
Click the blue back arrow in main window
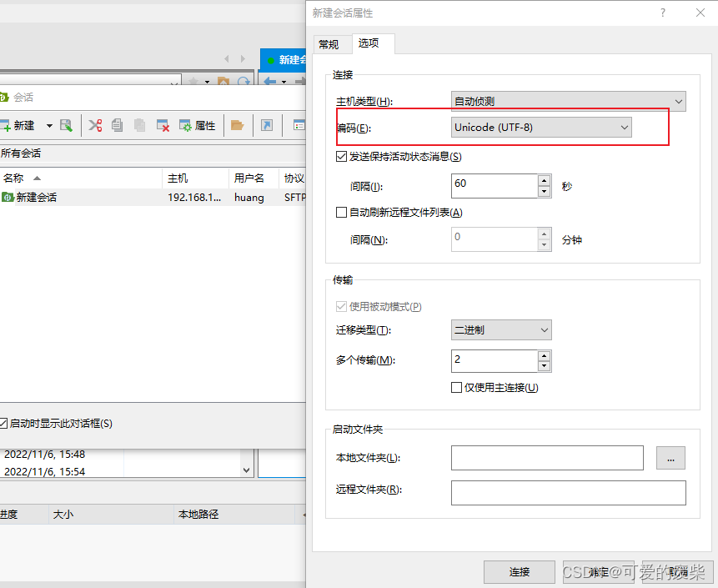pos(270,82)
